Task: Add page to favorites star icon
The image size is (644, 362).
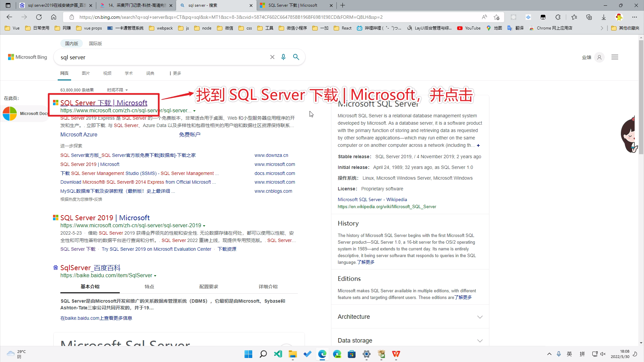Action: (497, 17)
